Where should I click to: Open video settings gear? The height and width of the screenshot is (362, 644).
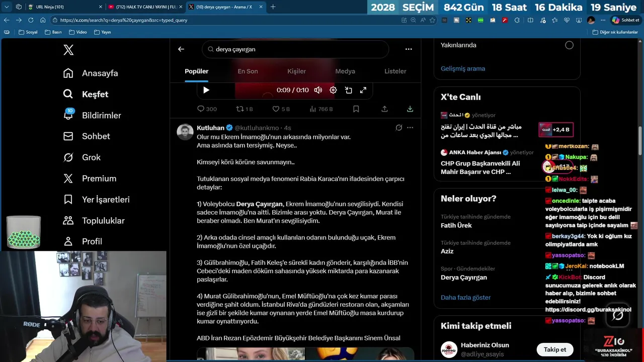333,90
